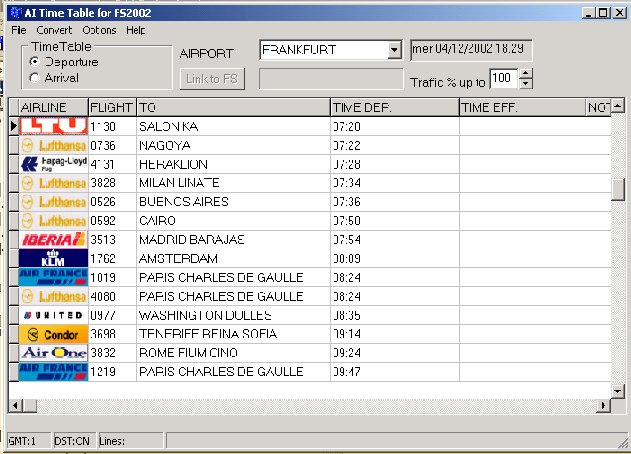This screenshot has width=631, height=454.
Task: Click the Link to FS button
Action: (212, 79)
